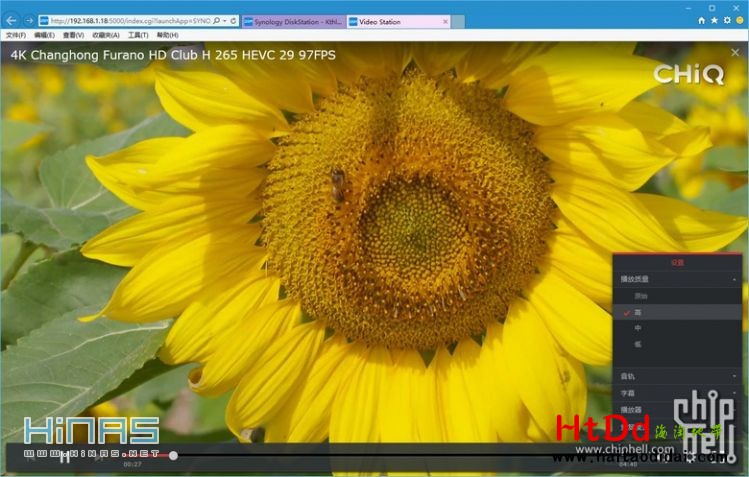Go back with the browser back arrow

click(11, 21)
